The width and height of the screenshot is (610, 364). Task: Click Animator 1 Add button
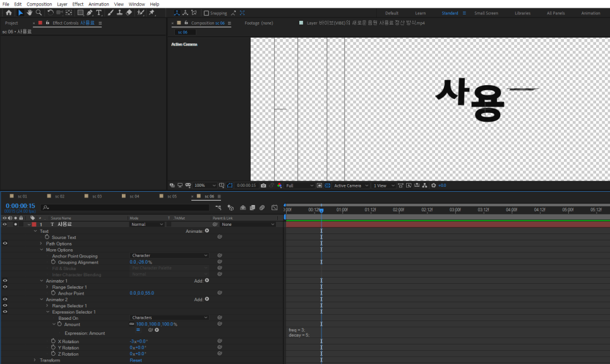[207, 281]
